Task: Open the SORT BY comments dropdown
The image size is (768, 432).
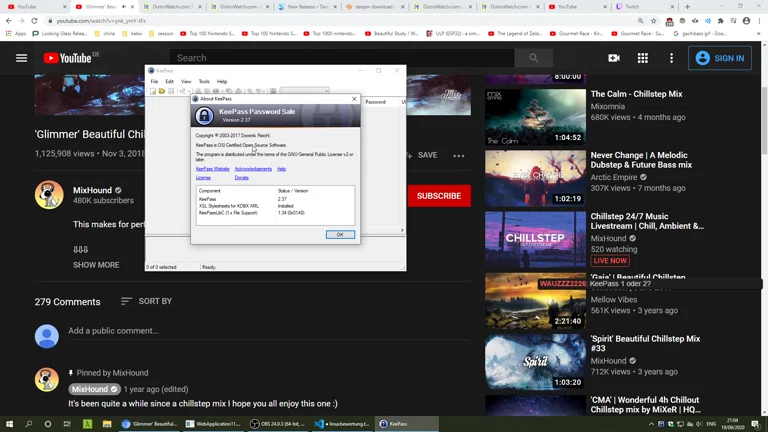Action: click(146, 301)
